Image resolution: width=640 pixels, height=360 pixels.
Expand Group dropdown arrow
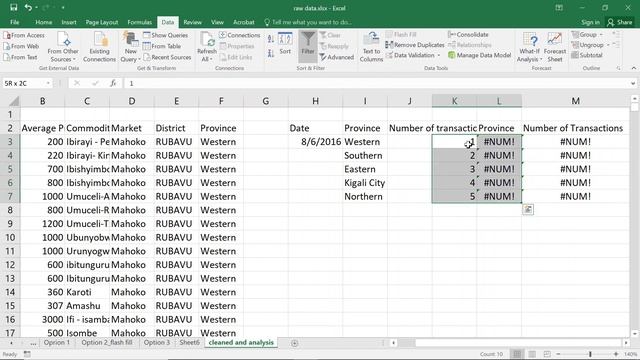pos(601,35)
